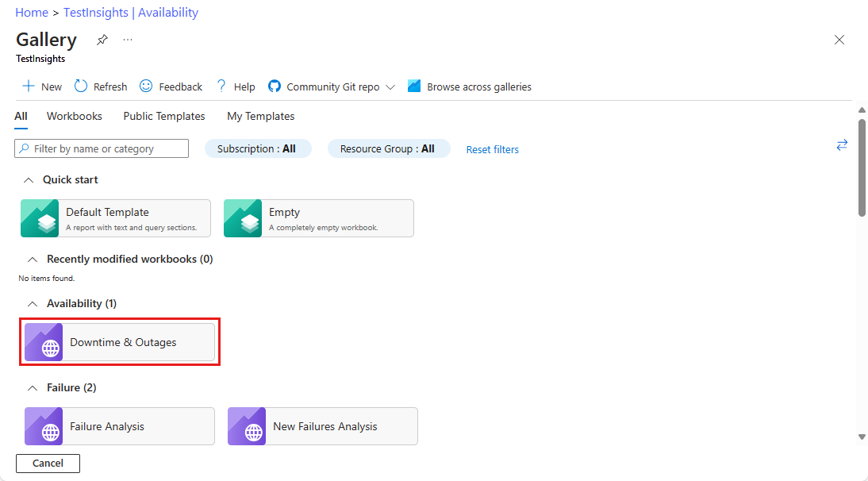Open the Public Templates tab
This screenshot has width=868, height=481.
(164, 116)
